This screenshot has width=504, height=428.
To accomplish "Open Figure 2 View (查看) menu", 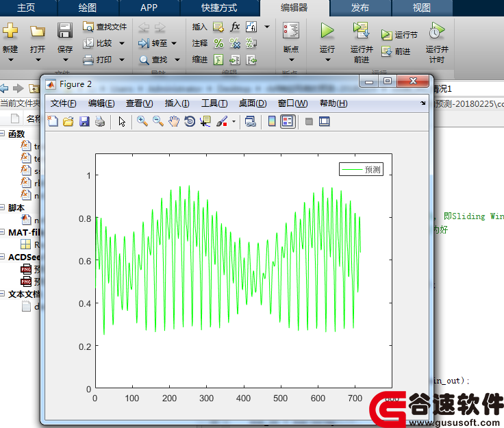I will point(140,103).
